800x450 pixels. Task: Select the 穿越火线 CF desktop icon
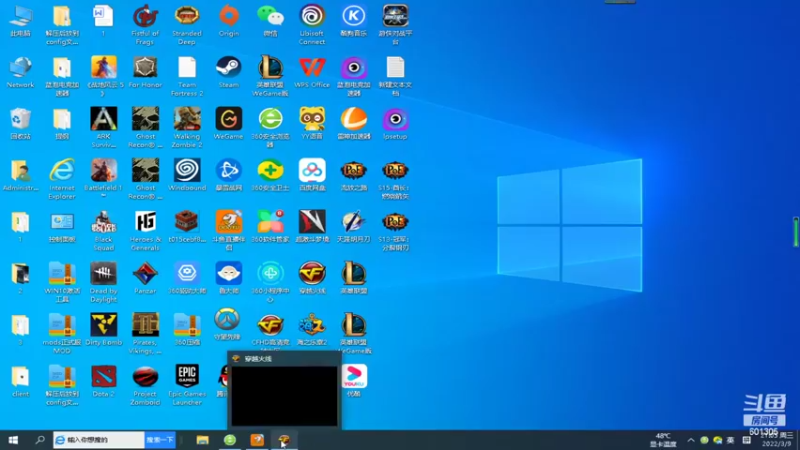[312, 278]
